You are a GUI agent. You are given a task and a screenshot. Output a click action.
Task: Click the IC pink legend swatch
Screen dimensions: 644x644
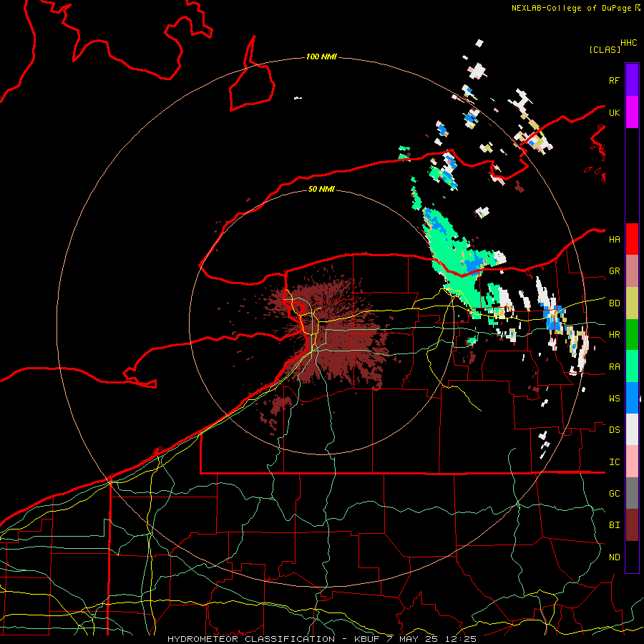pos(632,462)
